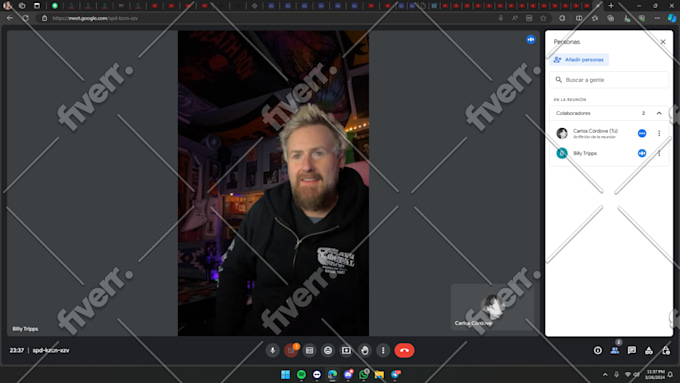Open the Windows Start menu

click(x=285, y=374)
